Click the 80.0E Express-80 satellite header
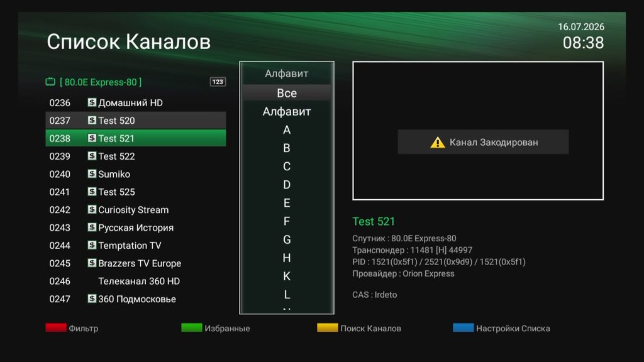The width and height of the screenshot is (644, 362). click(x=101, y=82)
